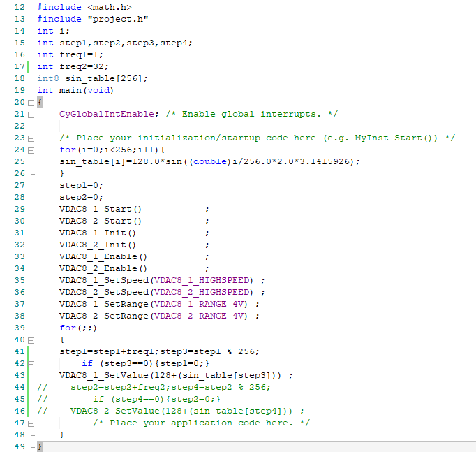476x452 pixels.
Task: Click the highlighted closing brace at line 49
Action: coord(40,447)
